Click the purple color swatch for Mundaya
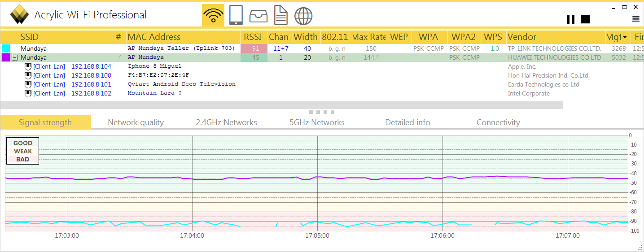Viewport: 644px width, 252px height. [6, 57]
